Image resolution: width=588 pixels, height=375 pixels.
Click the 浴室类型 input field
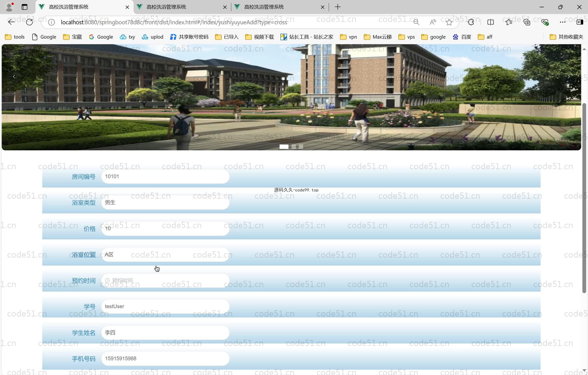165,202
